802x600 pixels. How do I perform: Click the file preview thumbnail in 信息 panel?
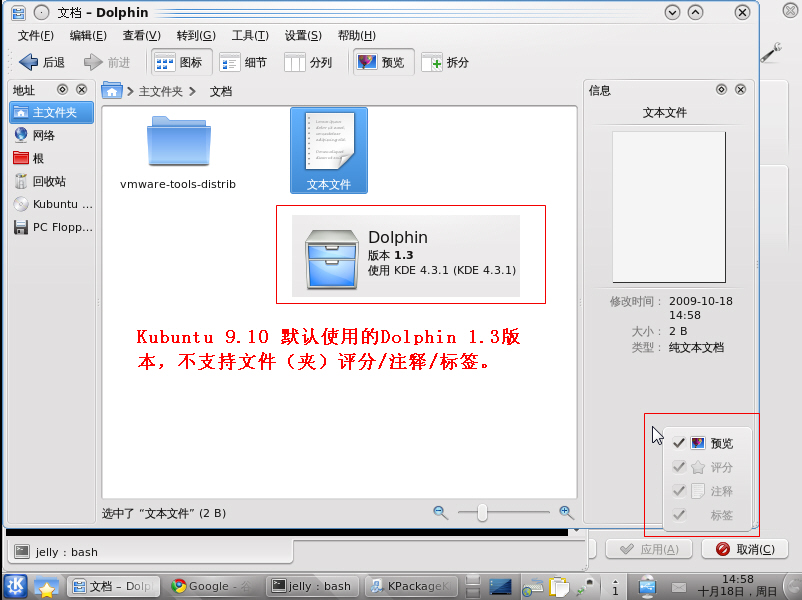click(669, 207)
